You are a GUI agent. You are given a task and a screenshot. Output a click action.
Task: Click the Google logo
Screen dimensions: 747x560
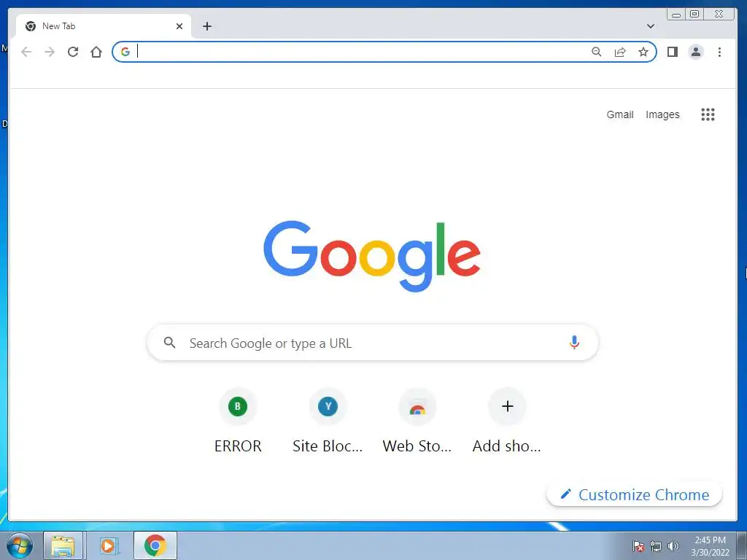371,256
